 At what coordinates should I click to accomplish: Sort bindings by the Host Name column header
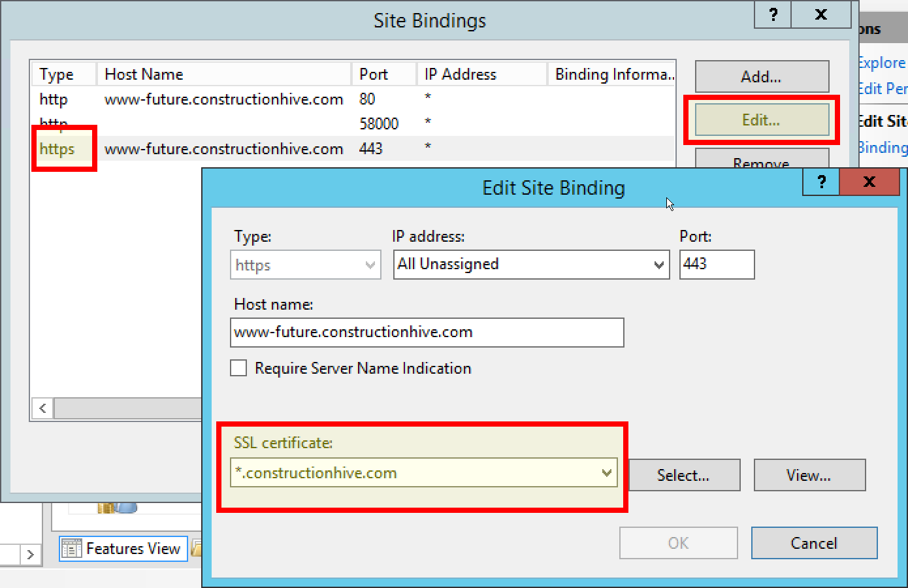click(223, 74)
